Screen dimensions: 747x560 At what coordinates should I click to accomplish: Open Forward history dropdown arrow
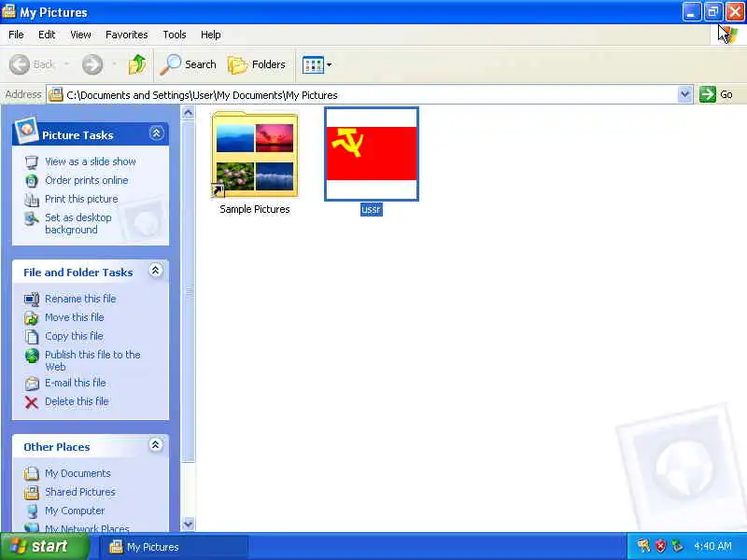[114, 64]
